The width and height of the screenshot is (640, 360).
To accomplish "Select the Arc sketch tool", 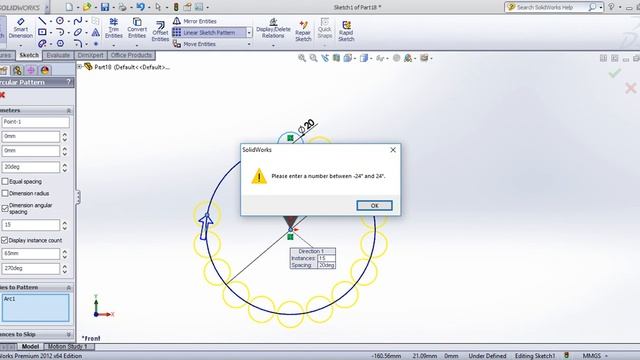I will pyautogui.click(x=60, y=32).
